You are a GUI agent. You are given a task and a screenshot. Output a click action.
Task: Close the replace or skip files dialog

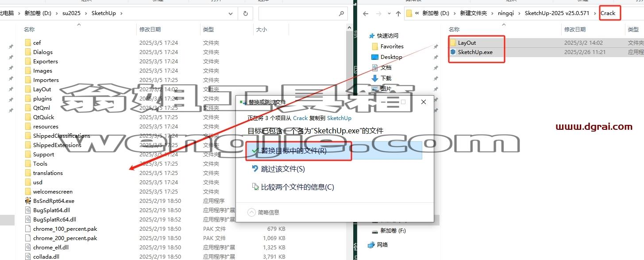point(424,102)
